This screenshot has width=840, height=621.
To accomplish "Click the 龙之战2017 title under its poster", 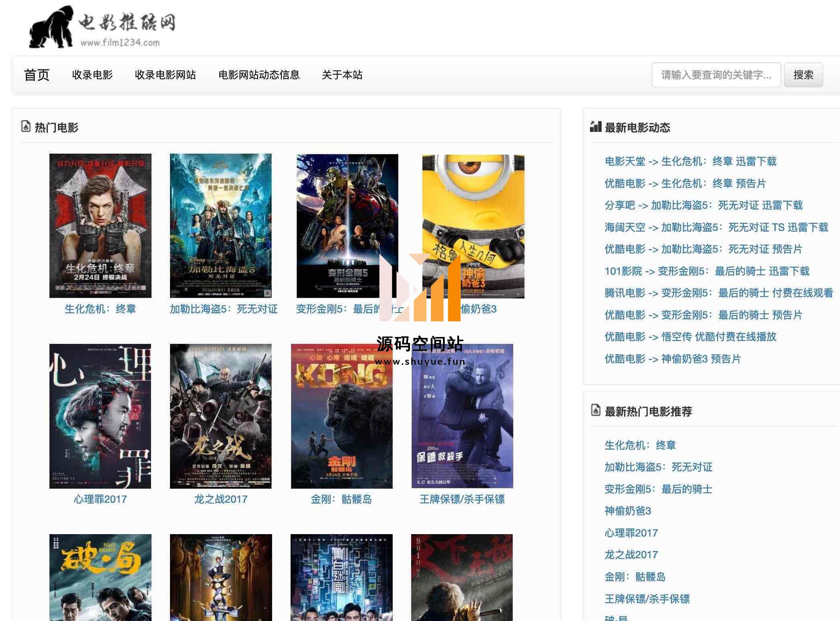I will [x=221, y=499].
